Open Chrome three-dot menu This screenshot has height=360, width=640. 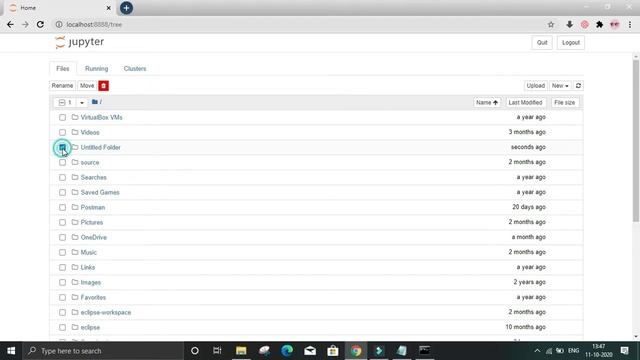click(x=630, y=24)
